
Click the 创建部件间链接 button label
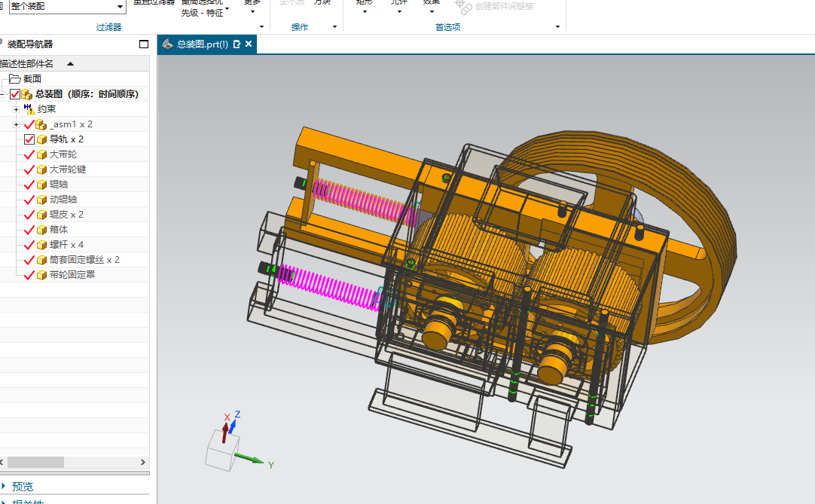tap(504, 6)
